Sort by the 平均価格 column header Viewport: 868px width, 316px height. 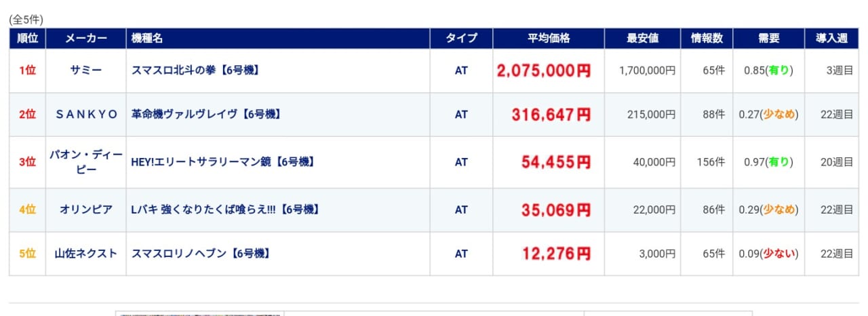tap(549, 39)
